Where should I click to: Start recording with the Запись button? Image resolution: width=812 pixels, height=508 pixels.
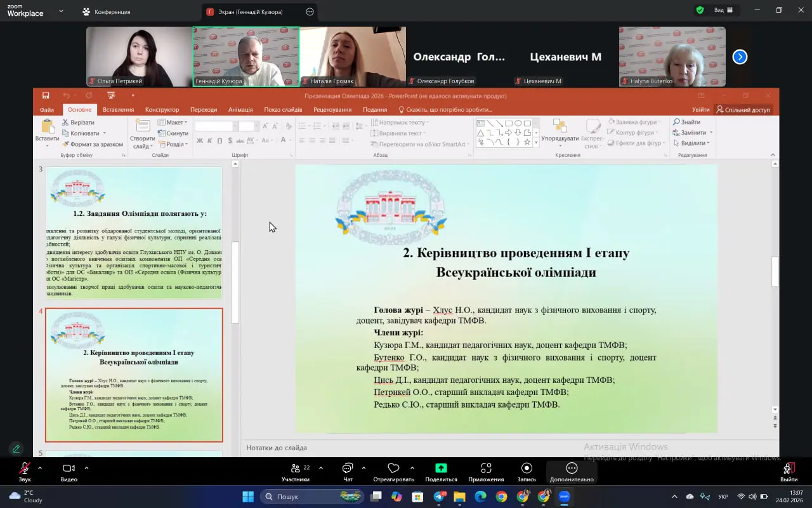coord(527,469)
